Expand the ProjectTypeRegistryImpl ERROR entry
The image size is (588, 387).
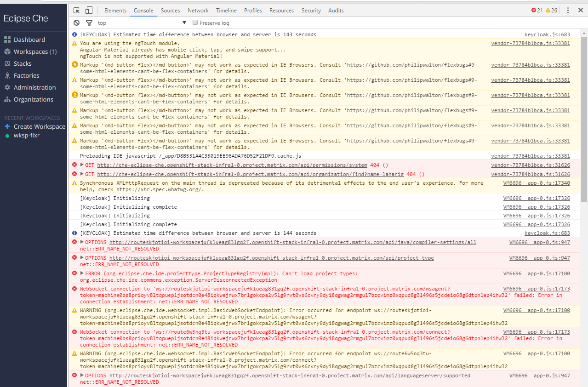[x=82, y=273]
